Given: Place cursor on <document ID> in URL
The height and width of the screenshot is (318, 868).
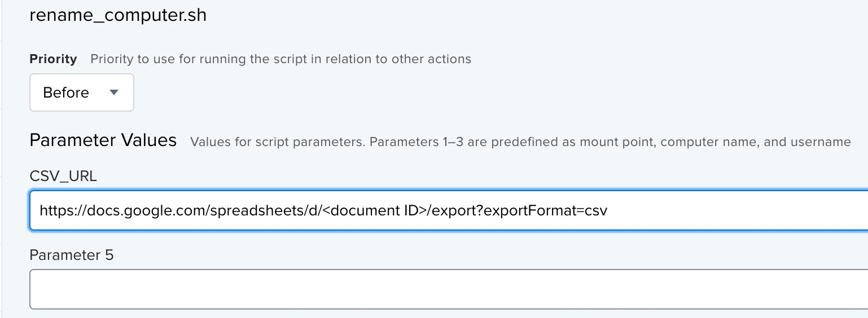Looking at the screenshot, I should pos(374,211).
